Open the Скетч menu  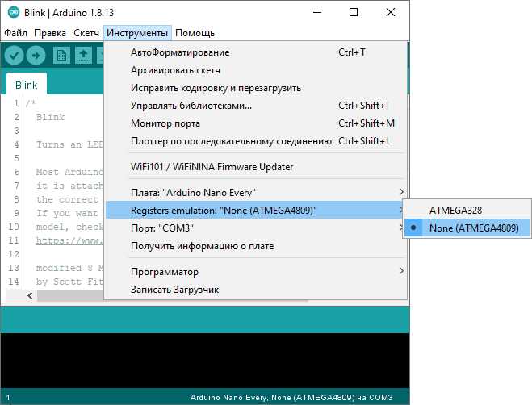click(x=86, y=33)
